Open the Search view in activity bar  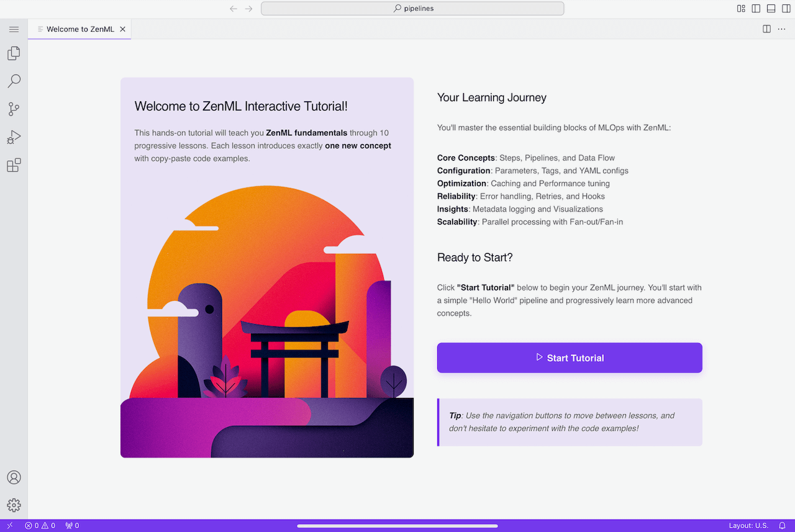[14, 81]
